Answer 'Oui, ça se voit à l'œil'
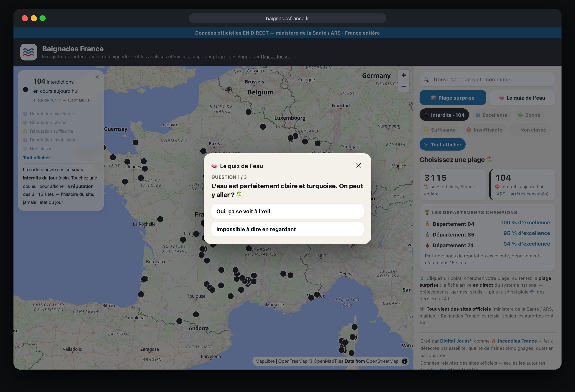This screenshot has height=392, width=575. (287, 211)
